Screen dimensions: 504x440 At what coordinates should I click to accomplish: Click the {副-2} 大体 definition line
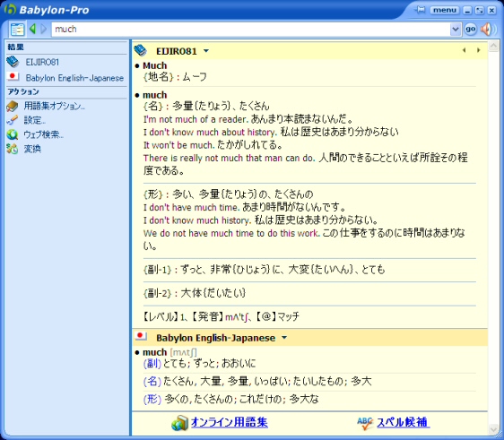tap(195, 293)
